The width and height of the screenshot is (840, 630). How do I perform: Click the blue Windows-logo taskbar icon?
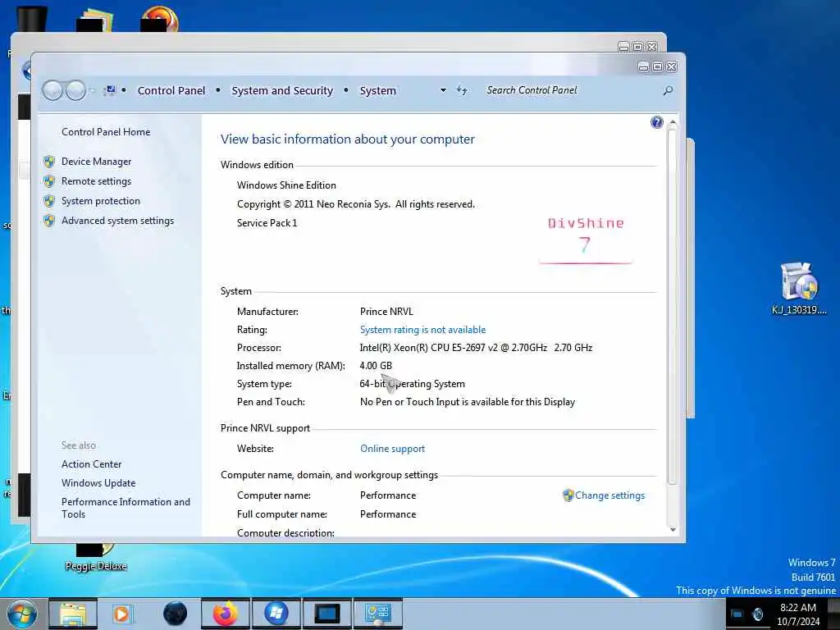click(276, 614)
